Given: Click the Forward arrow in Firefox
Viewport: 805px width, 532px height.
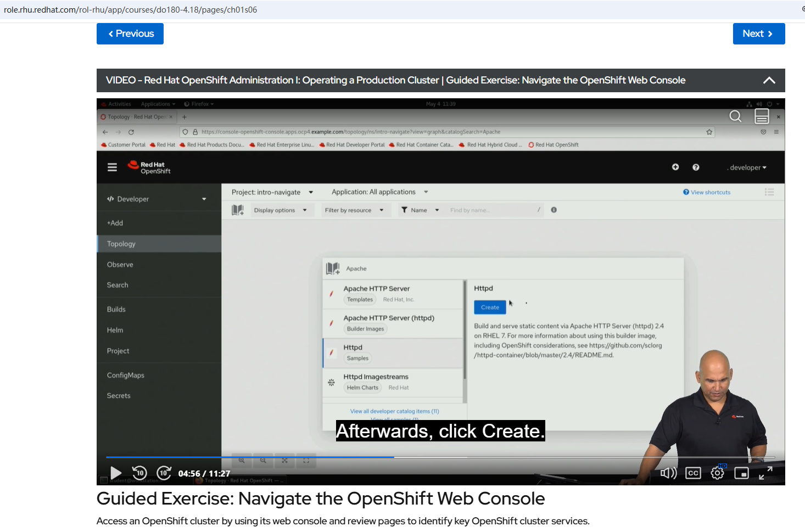Looking at the screenshot, I should pos(118,132).
